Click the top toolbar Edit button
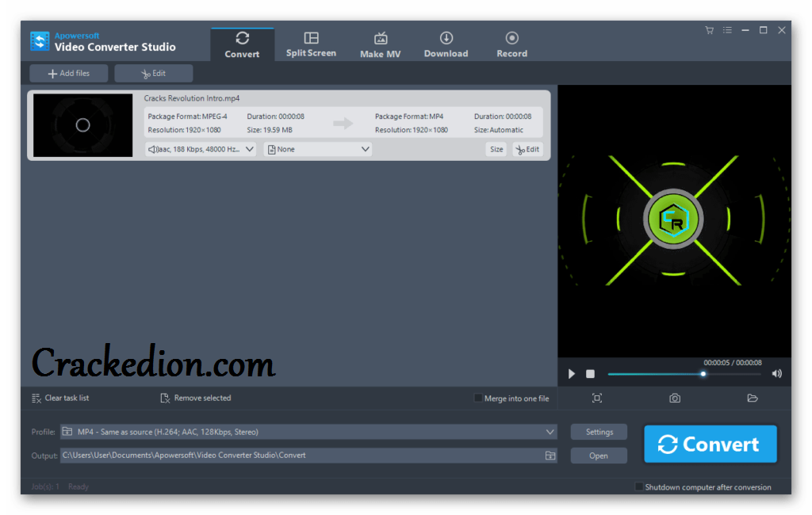Image resolution: width=812 pixels, height=515 pixels. click(x=154, y=74)
